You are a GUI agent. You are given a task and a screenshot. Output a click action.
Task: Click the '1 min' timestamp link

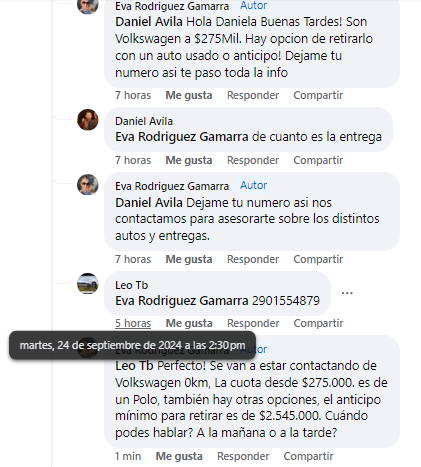tap(128, 456)
